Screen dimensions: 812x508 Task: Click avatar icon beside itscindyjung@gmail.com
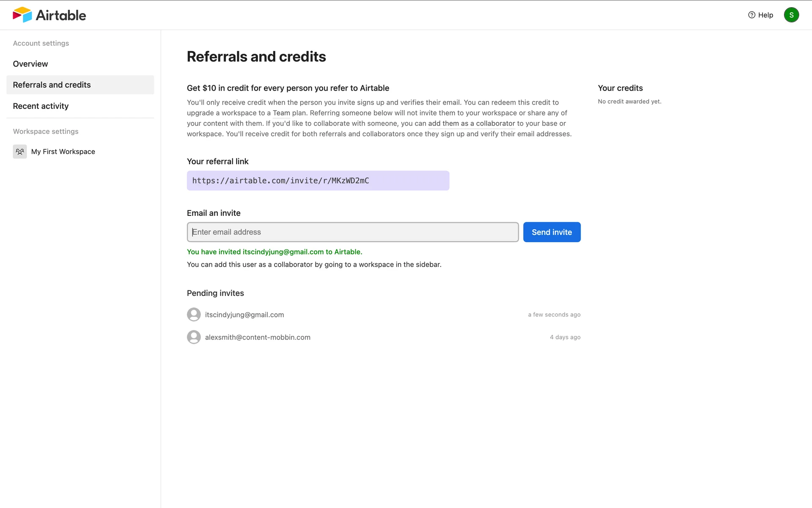(x=194, y=315)
